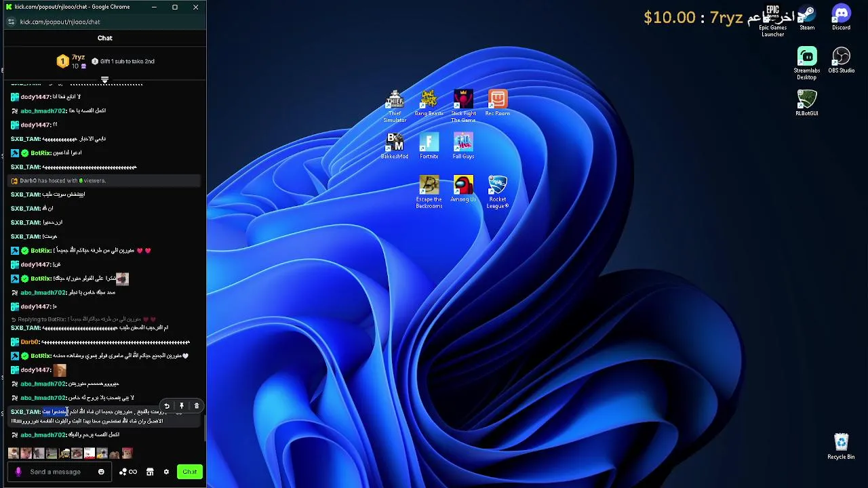Click the kick.com URL in address bar
The image size is (868, 488).
[x=60, y=22]
